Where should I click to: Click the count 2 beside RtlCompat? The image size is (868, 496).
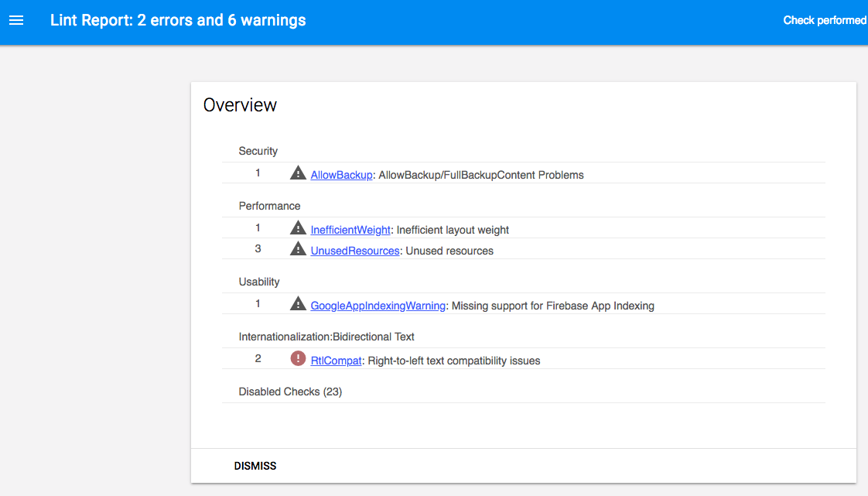258,359
